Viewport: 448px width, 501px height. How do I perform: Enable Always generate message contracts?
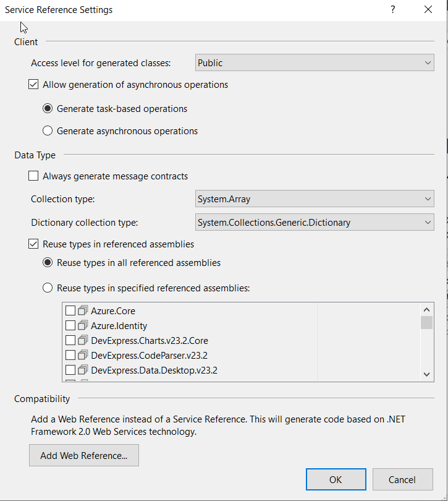[34, 176]
